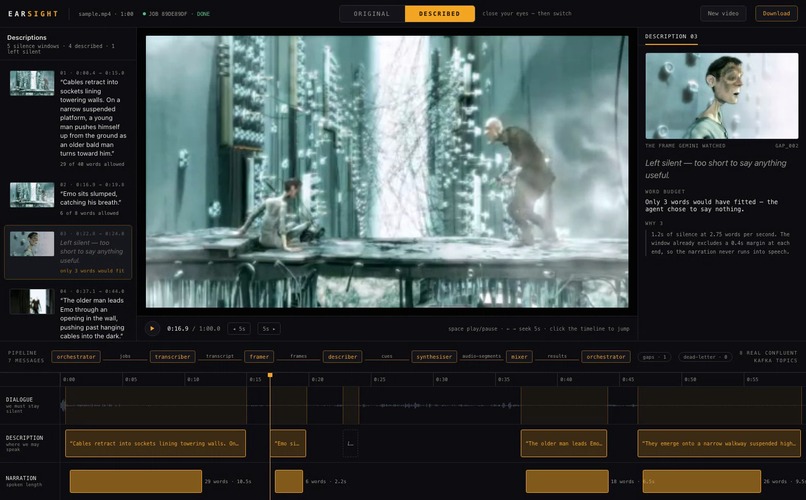This screenshot has height=500, width=806.
Task: Jump to the 0:25 ruler mark
Action: click(379, 379)
